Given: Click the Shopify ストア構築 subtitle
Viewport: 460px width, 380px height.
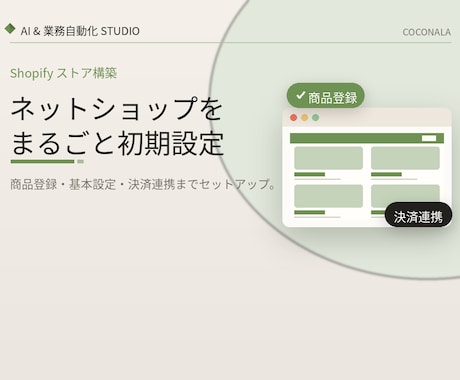Looking at the screenshot, I should click(x=63, y=73).
